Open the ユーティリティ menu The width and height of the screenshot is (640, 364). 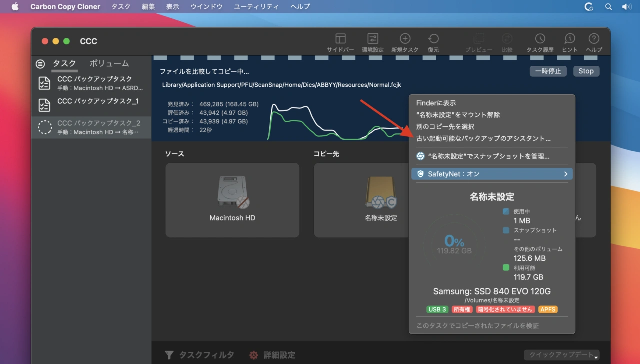click(x=256, y=7)
